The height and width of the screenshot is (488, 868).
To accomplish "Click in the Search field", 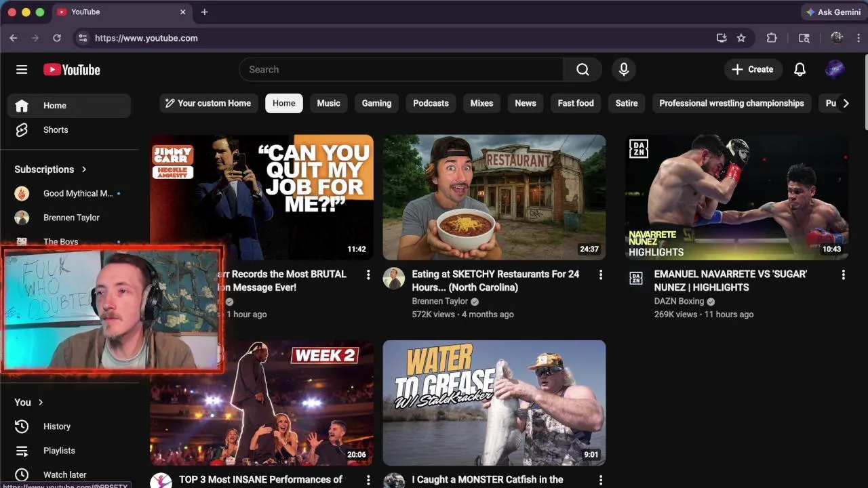I will click(401, 69).
